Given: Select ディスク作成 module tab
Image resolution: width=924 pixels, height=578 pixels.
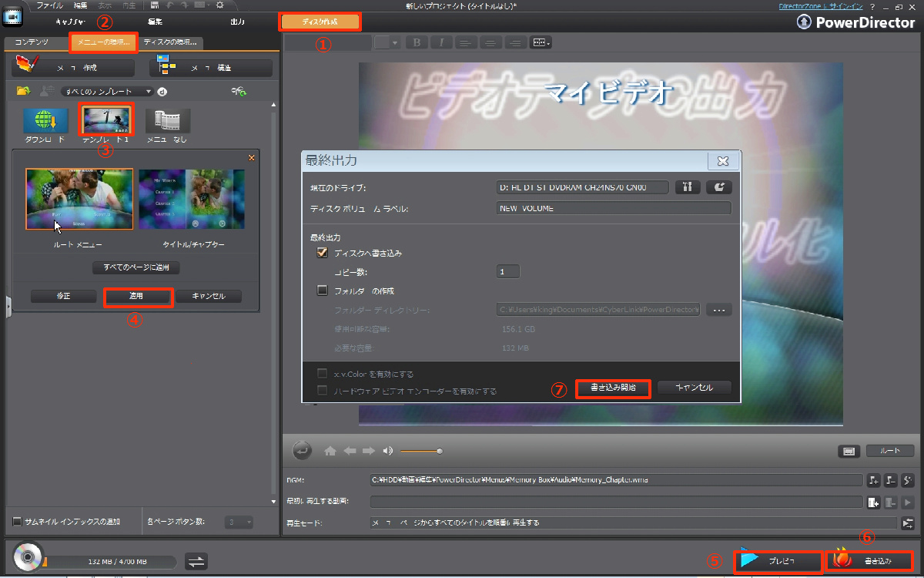Looking at the screenshot, I should [320, 22].
